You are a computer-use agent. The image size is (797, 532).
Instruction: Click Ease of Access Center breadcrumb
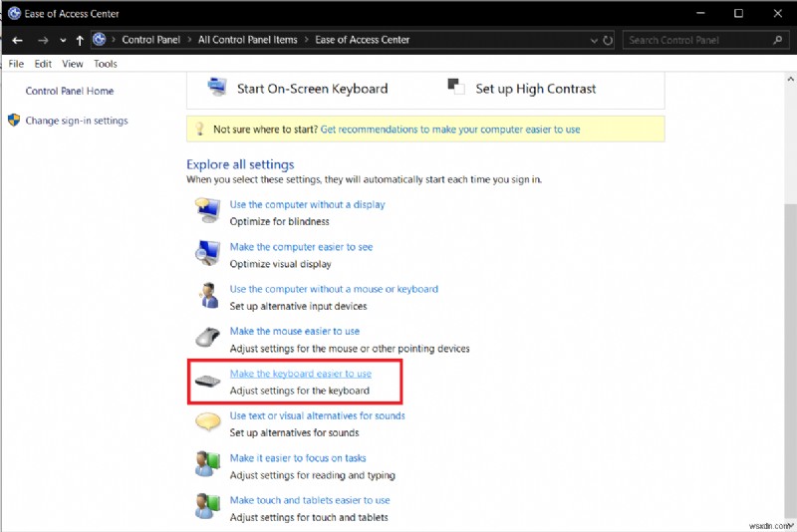coord(362,40)
